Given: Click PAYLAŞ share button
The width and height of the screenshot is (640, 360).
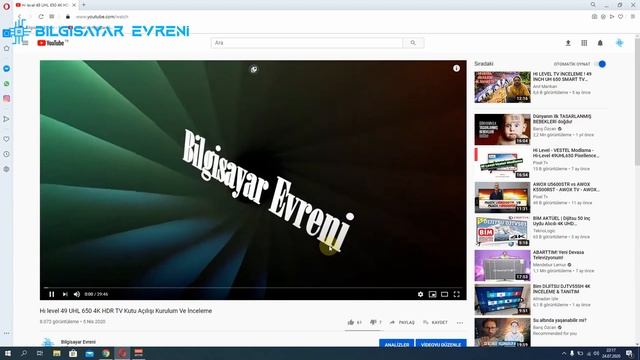Looking at the screenshot, I should click(402, 322).
